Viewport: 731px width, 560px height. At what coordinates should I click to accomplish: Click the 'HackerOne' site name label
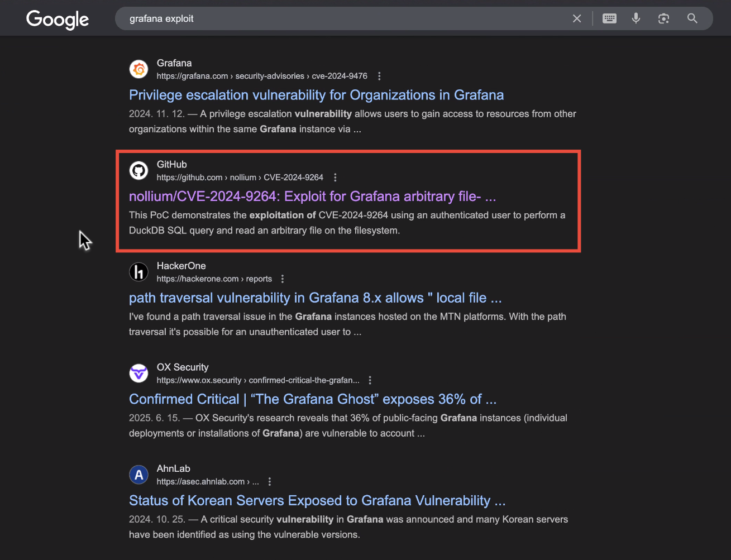click(181, 266)
